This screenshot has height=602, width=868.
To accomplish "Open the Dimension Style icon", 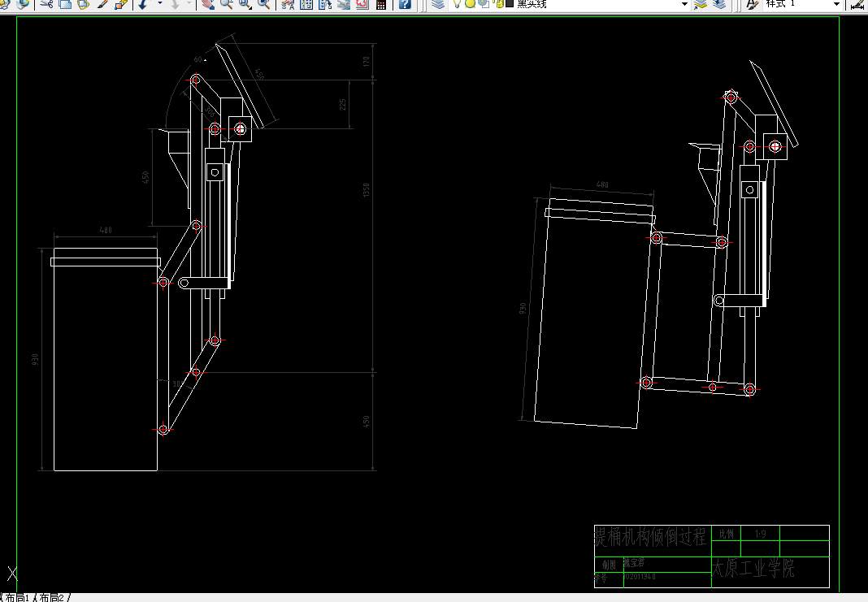I will [x=857, y=4].
